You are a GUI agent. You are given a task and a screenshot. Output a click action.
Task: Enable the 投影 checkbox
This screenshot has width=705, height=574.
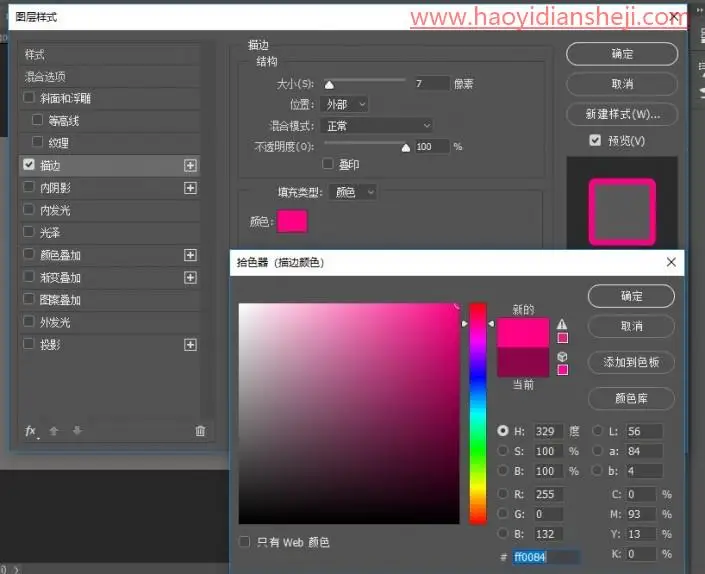[x=29, y=344]
